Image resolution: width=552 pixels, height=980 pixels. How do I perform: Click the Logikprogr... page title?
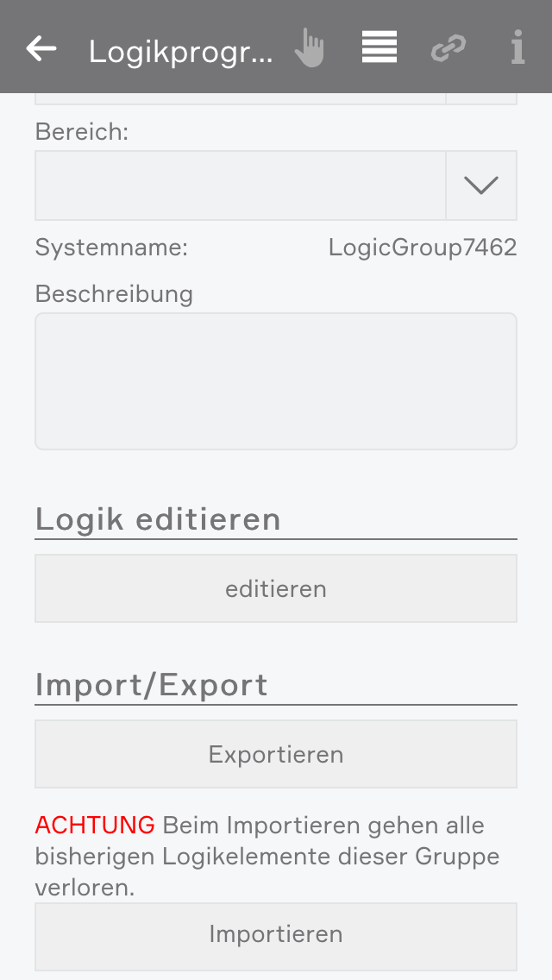(x=181, y=52)
